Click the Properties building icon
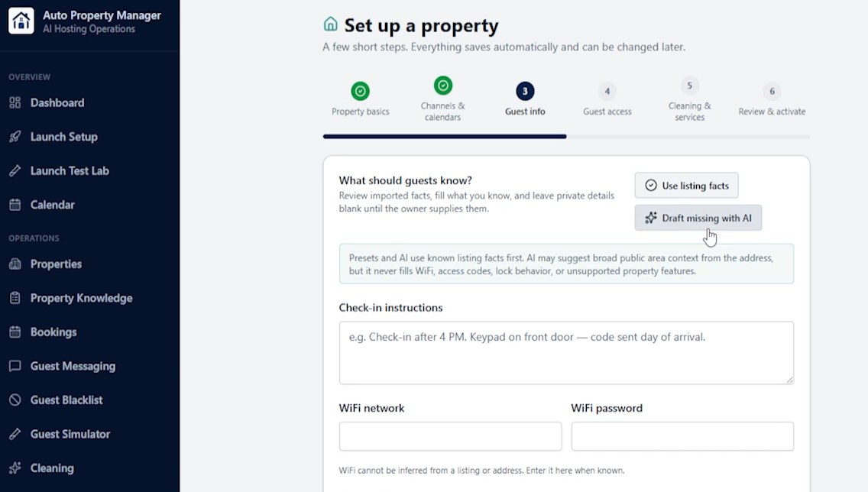 (x=15, y=264)
